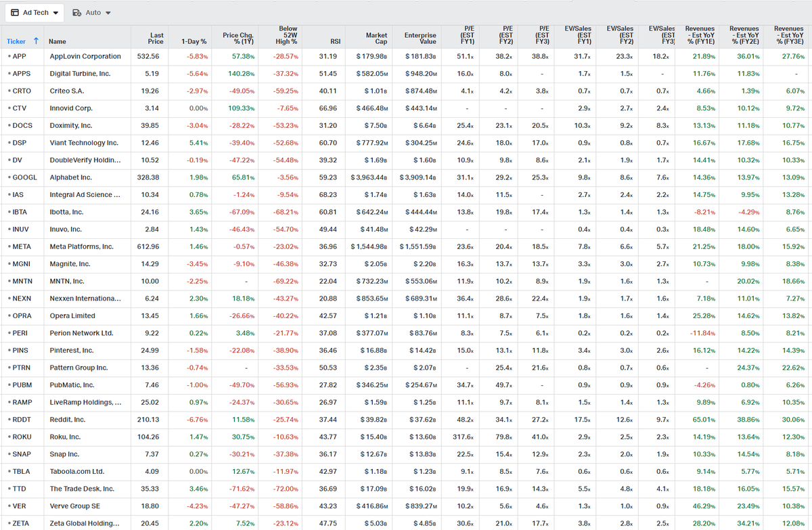Viewport: 812px width, 530px height.
Task: Click Meta enterprise value $1,551.59B
Action: [418, 246]
